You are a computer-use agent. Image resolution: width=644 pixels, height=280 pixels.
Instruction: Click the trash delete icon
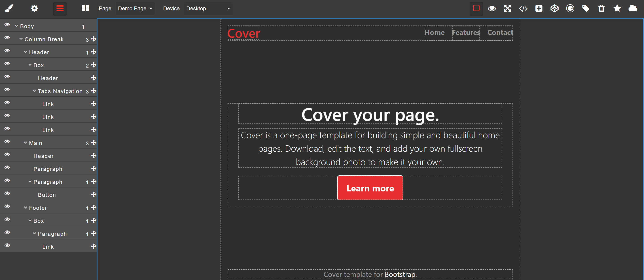coord(601,8)
